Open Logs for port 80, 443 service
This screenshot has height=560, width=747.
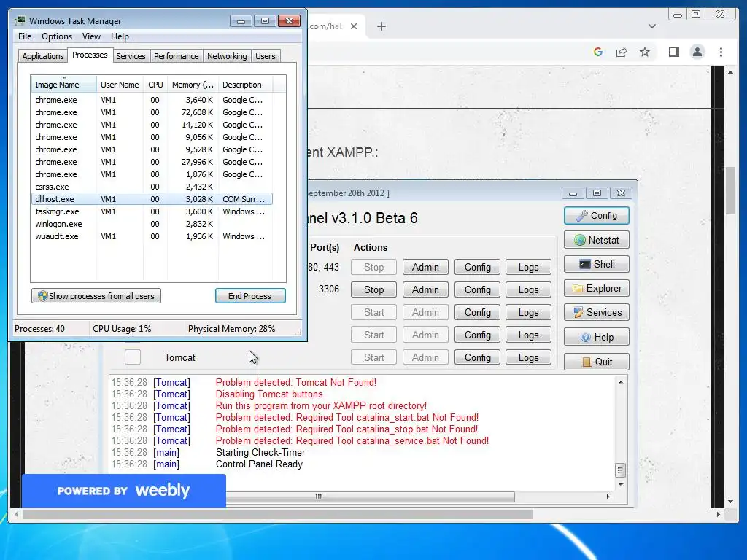pyautogui.click(x=528, y=267)
